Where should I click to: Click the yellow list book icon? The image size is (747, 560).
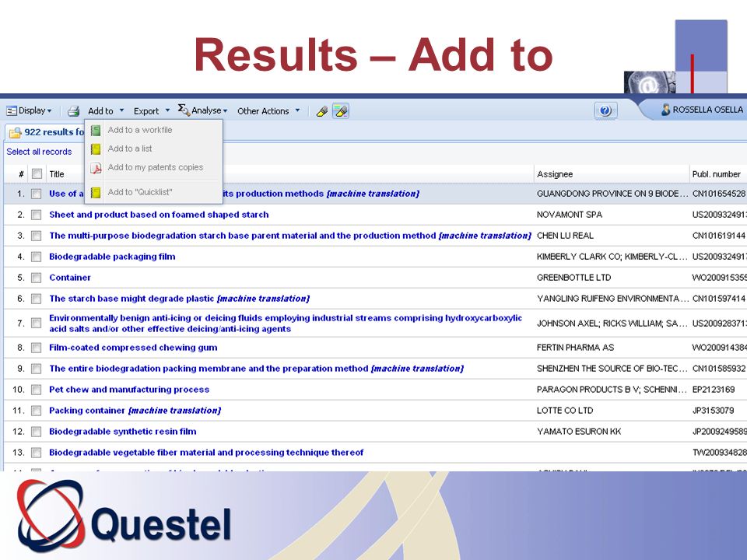point(96,149)
